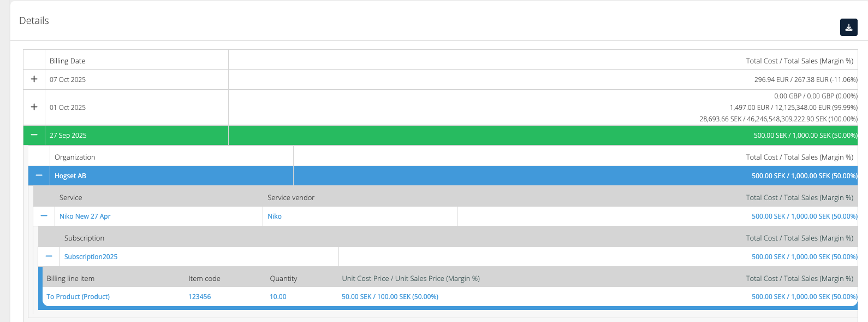Open the To Product (Product) line item
This screenshot has width=868, height=322.
[x=78, y=297]
